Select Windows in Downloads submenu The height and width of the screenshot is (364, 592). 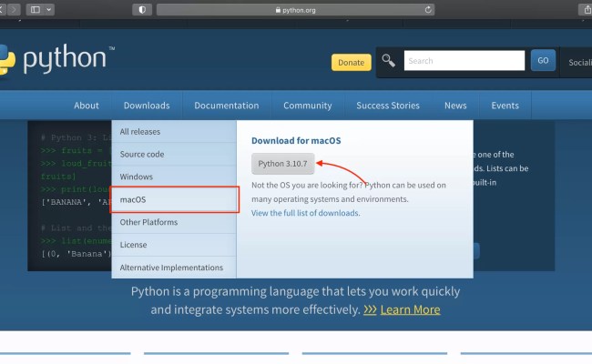[x=174, y=177]
